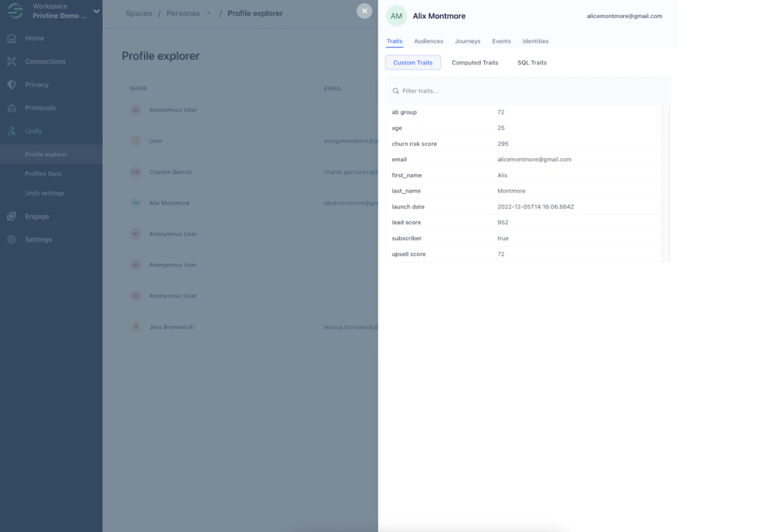Select the Identities tab

coord(535,41)
